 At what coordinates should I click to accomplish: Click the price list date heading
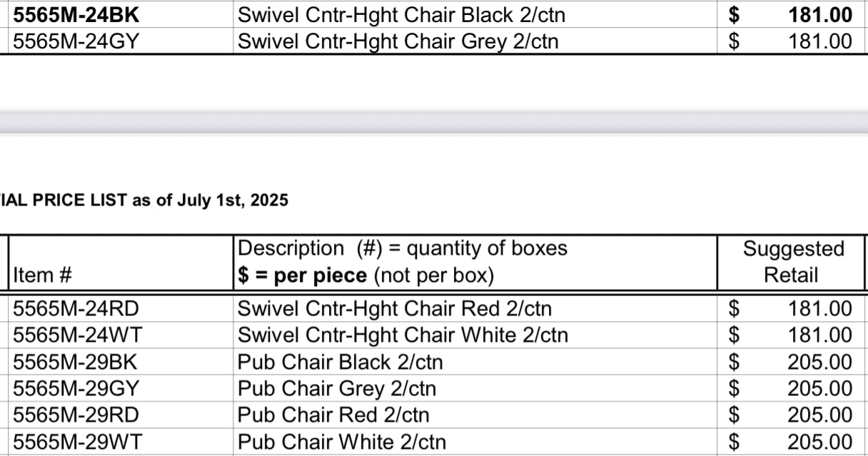pyautogui.click(x=144, y=201)
